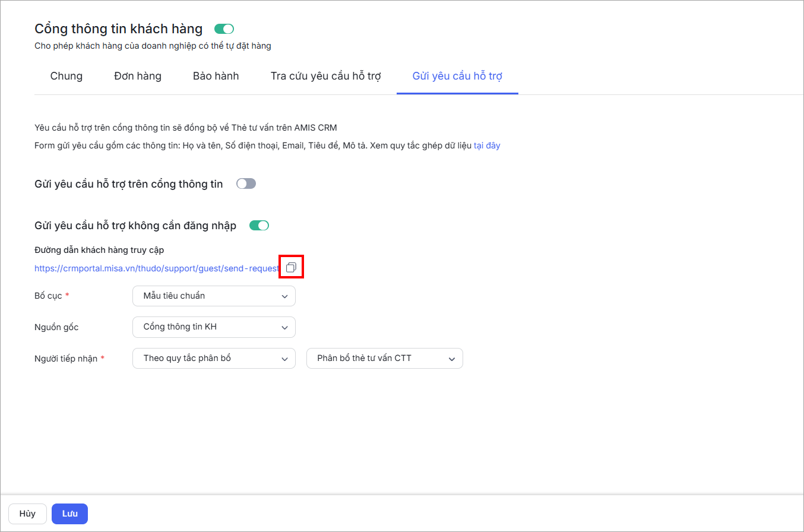Open the Theo quy tắc phân bổ dropdown
Screen dimensions: 804x532
214,359
